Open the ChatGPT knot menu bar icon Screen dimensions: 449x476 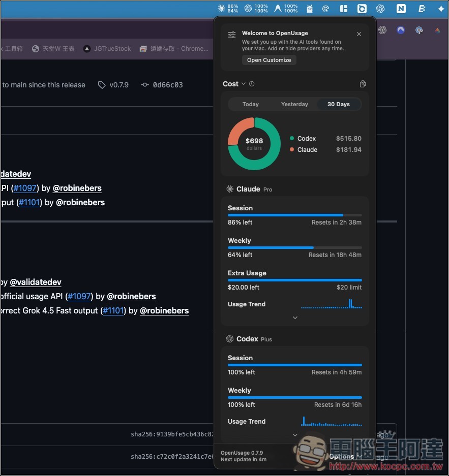click(380, 9)
